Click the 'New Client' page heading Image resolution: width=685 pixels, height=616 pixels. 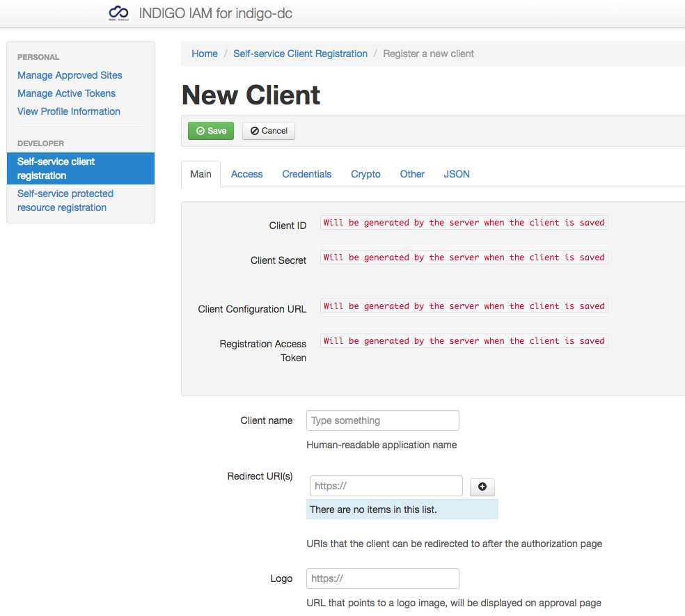point(251,95)
